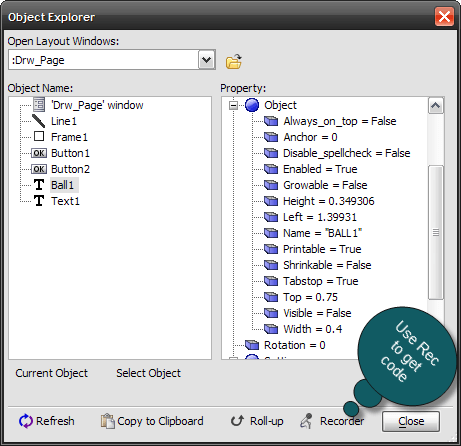Select 'Width = 0.4' property
The image size is (461, 446).
313,329
